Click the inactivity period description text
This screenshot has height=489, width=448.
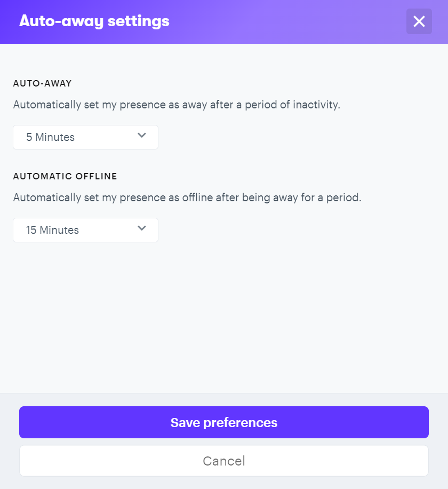pos(177,105)
